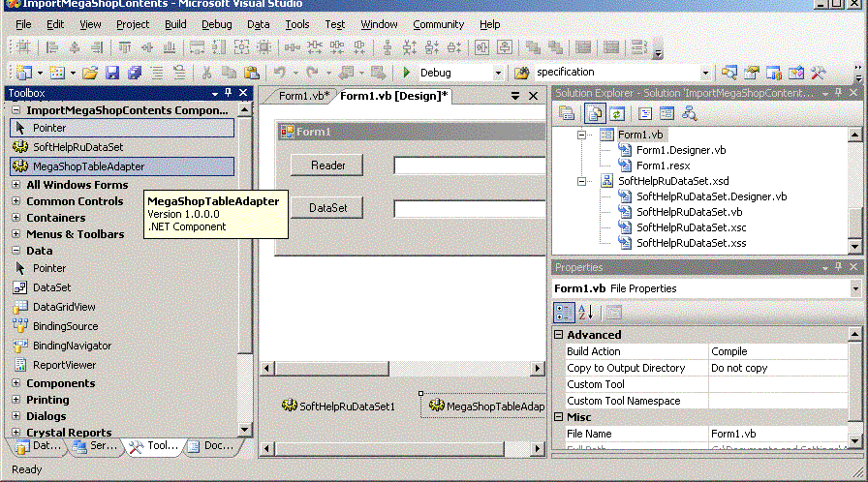Click the Add New Item icon
This screenshot has height=482, width=868.
click(57, 73)
